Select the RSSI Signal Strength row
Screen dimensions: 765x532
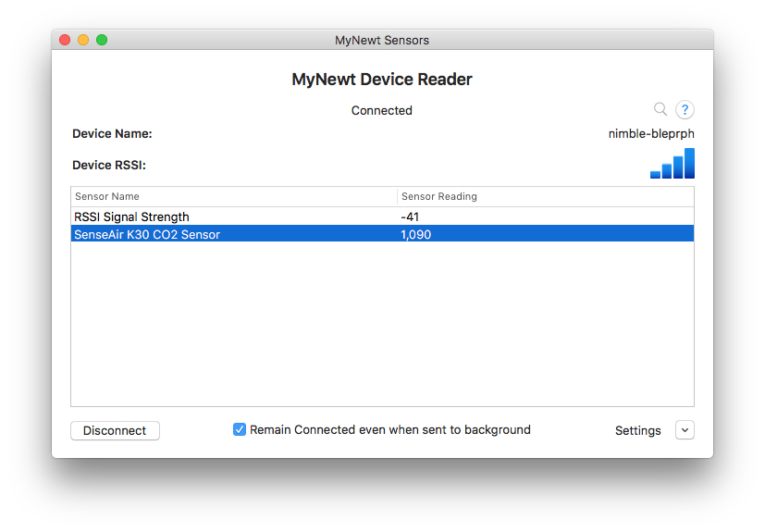pyautogui.click(x=132, y=217)
